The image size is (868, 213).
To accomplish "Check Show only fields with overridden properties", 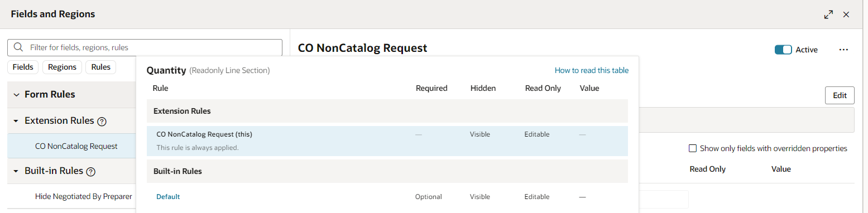I will click(x=693, y=148).
